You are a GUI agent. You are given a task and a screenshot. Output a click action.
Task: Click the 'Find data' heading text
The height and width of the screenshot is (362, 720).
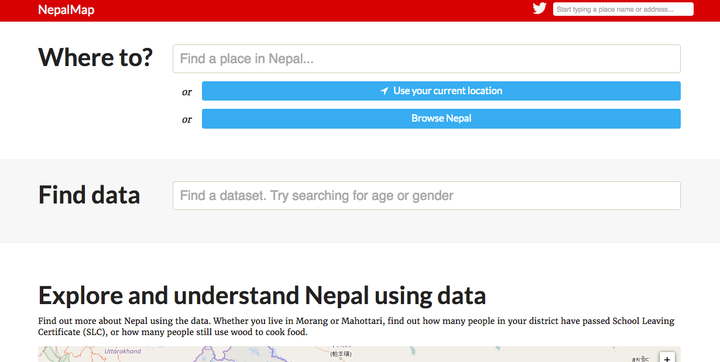tap(89, 195)
